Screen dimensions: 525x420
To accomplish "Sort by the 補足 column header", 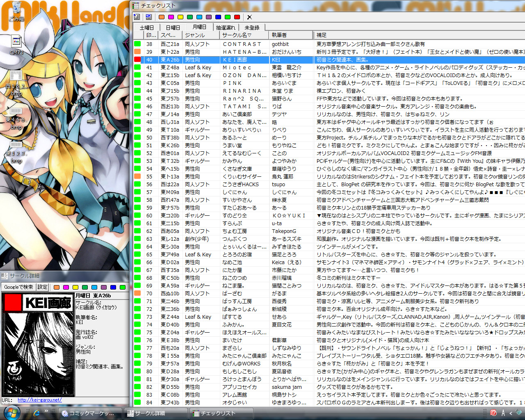I will point(419,35).
